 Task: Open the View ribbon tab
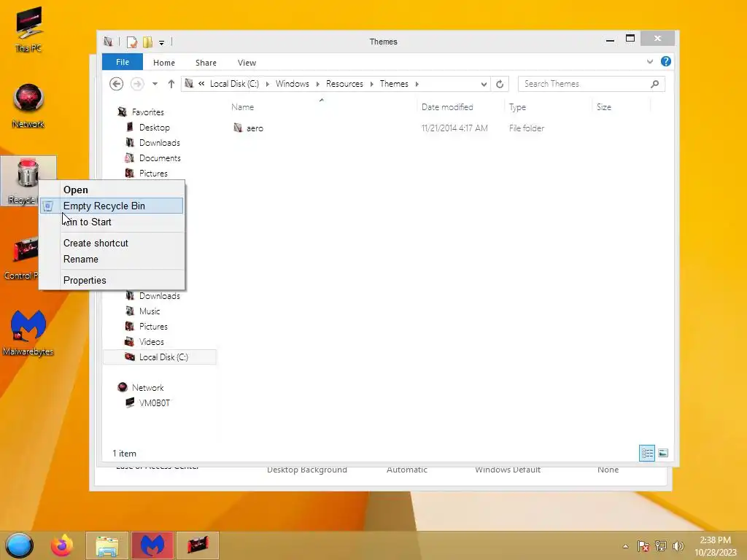247,63
